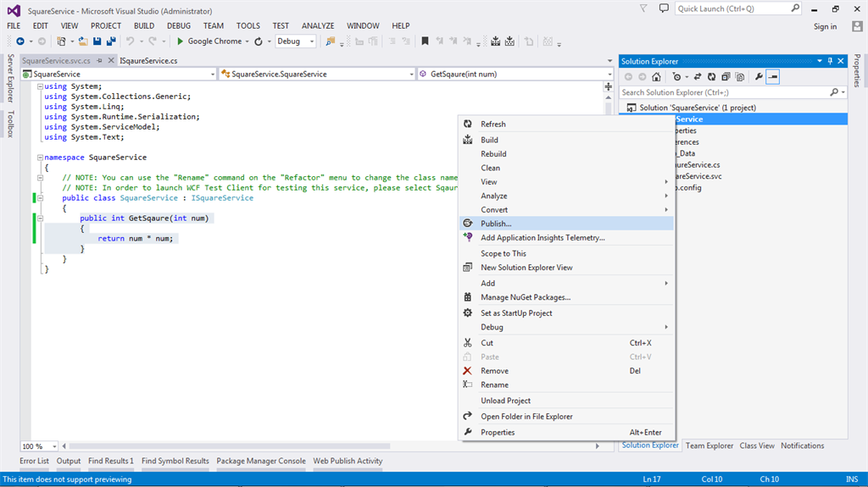868x487 pixels.
Task: Open the 100% zoom level dropdown
Action: (54, 446)
